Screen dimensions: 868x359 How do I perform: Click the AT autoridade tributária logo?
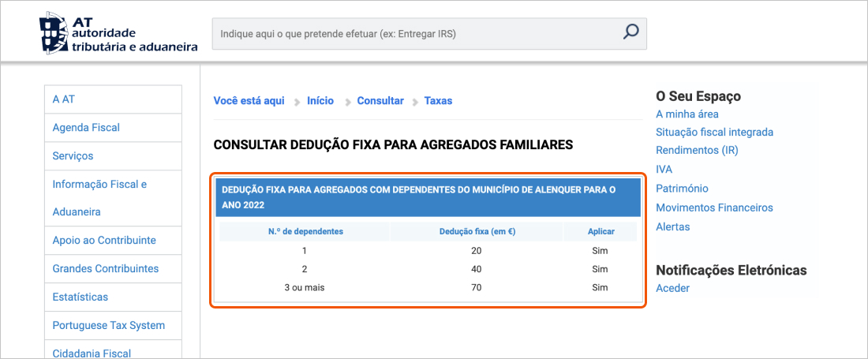(119, 33)
